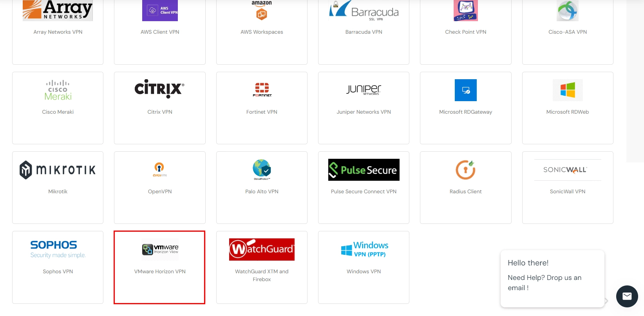Open the AWS Client VPN label link
The width and height of the screenshot is (644, 316).
coord(160,32)
